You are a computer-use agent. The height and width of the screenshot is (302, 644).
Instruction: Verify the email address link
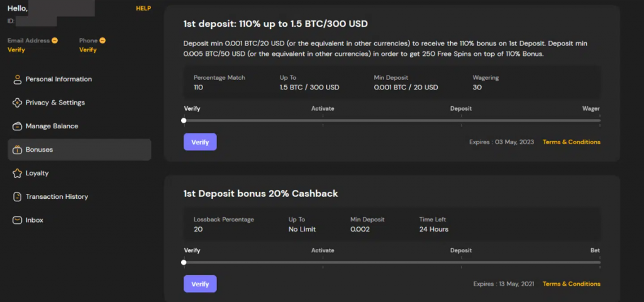pyautogui.click(x=16, y=50)
